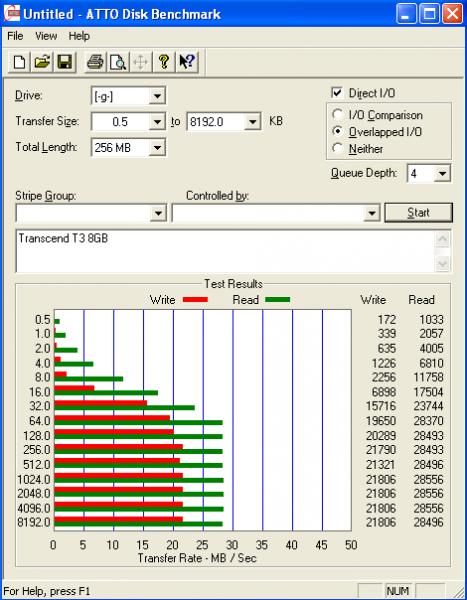Viewport: 467px width, 600px height.
Task: Maximize the ATTO Disk Benchmark window
Action: click(x=429, y=14)
